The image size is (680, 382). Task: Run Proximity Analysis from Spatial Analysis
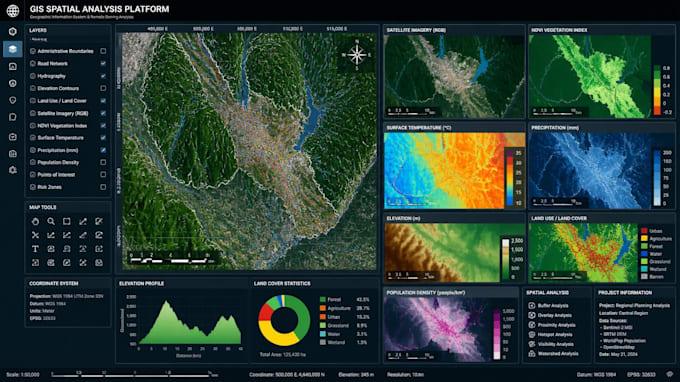coord(556,325)
